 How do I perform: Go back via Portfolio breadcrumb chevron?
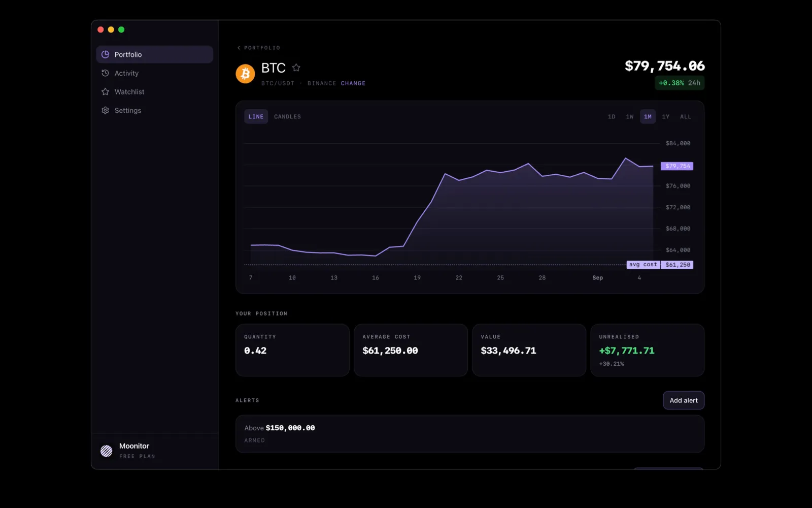tap(239, 48)
